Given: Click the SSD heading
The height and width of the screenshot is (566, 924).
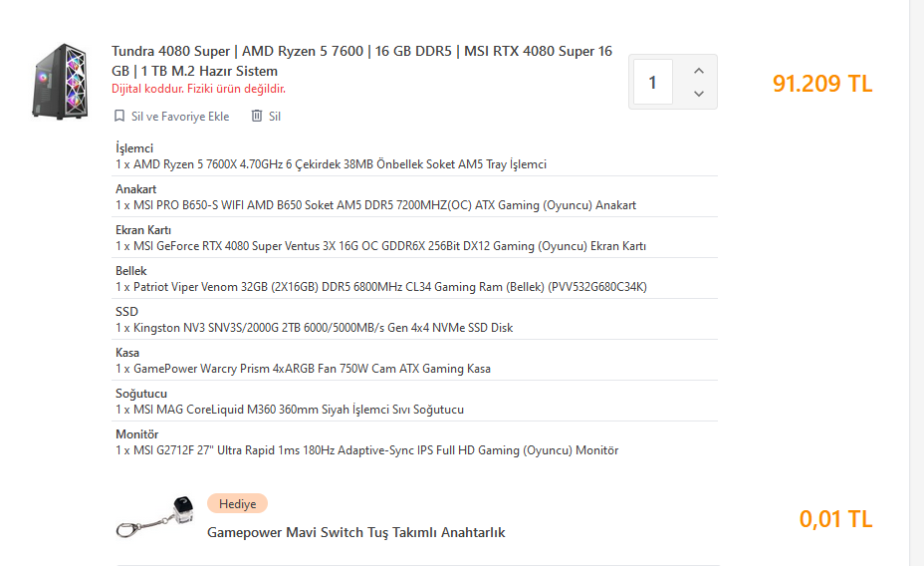Looking at the screenshot, I should point(126,311).
